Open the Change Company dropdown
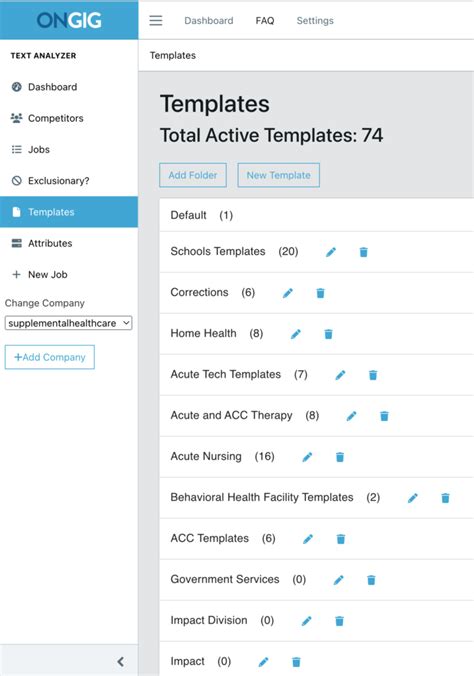 coord(68,323)
